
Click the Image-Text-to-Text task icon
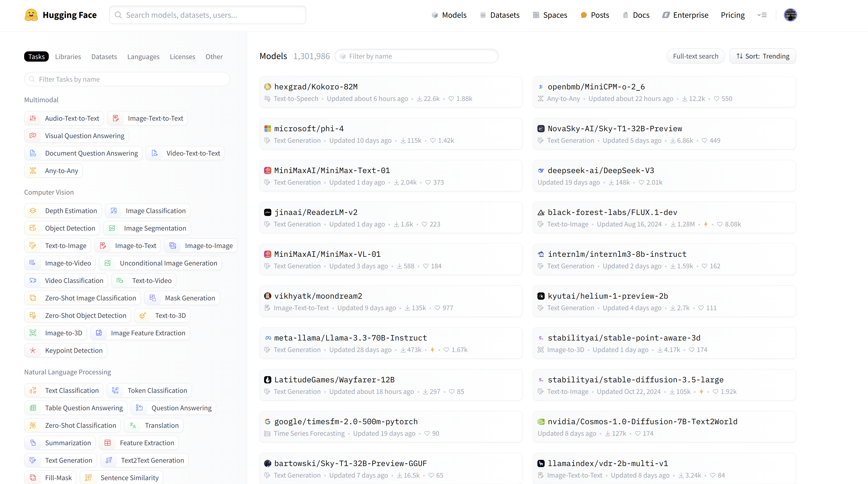(x=116, y=118)
